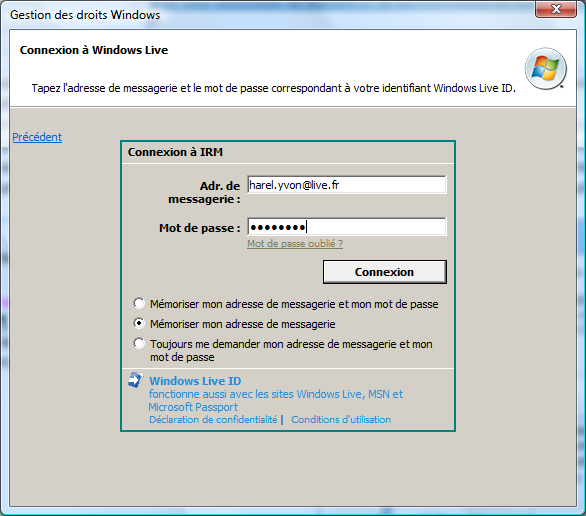Close the Gestion des droits Windows dialog
The width and height of the screenshot is (586, 516).
tap(556, 9)
